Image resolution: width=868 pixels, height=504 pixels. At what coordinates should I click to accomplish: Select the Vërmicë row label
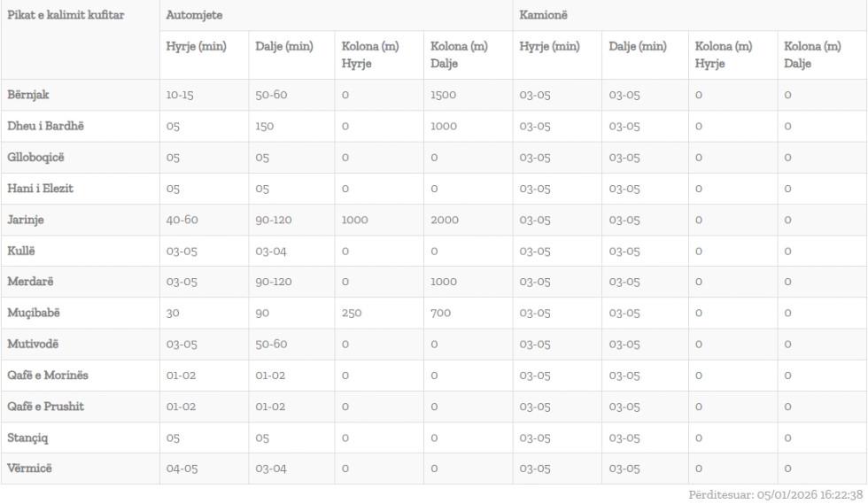[x=30, y=469]
